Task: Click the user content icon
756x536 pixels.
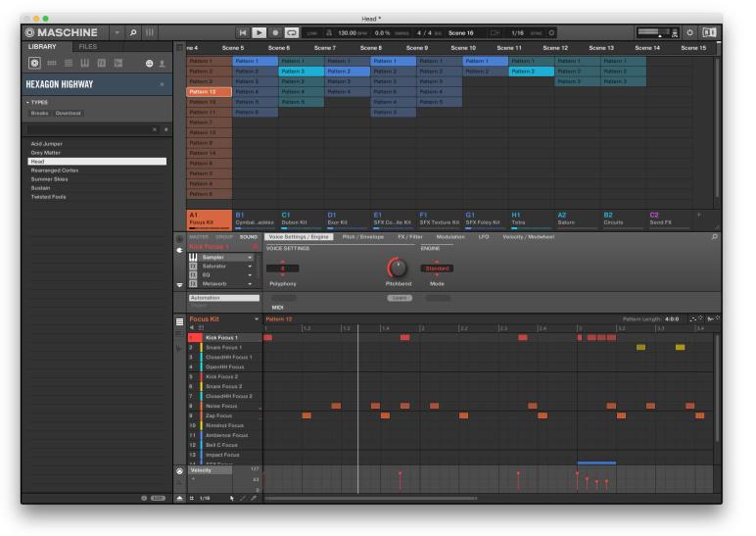Action: [162, 64]
